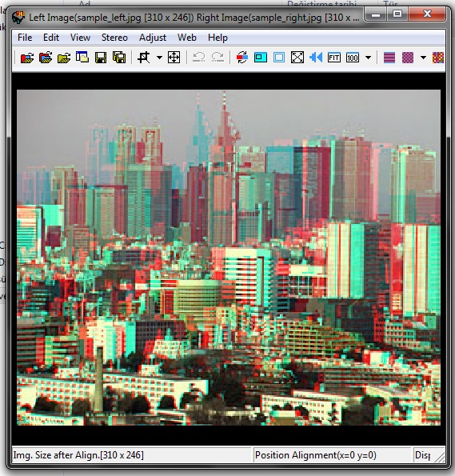Click the anaglyph city image
The width and height of the screenshot is (455, 476).
click(x=229, y=258)
